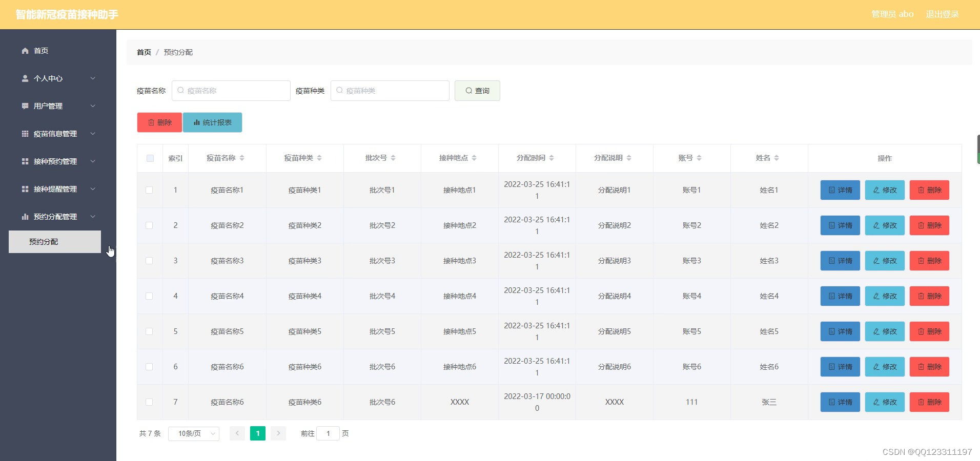
Task: Toggle the select-all checkbox in the table header
Action: click(150, 158)
